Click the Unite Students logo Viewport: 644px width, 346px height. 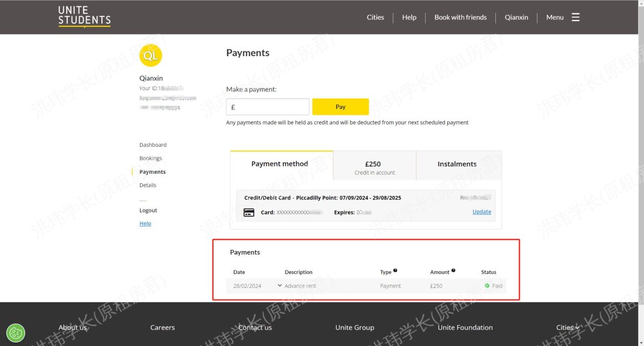84,16
